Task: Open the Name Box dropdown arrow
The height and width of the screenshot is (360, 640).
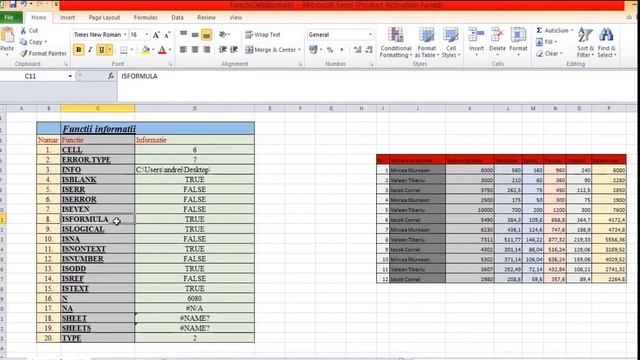Action: (x=70, y=76)
